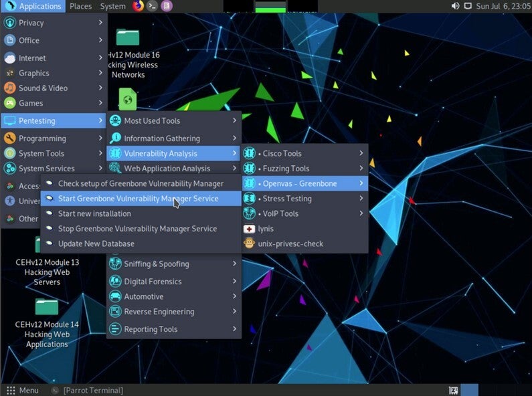Select Start Greenbone Vulnerability Manager Service
The height and width of the screenshot is (396, 532).
pos(141,199)
